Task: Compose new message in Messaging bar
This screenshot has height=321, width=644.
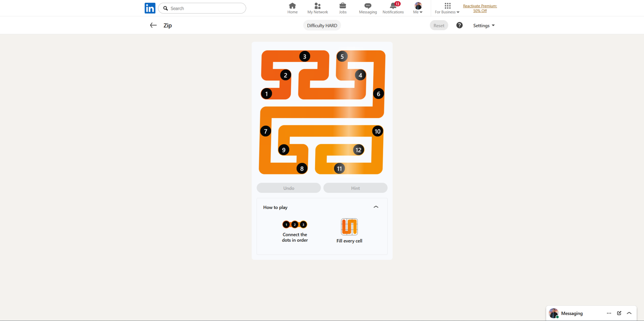Action: (619, 313)
